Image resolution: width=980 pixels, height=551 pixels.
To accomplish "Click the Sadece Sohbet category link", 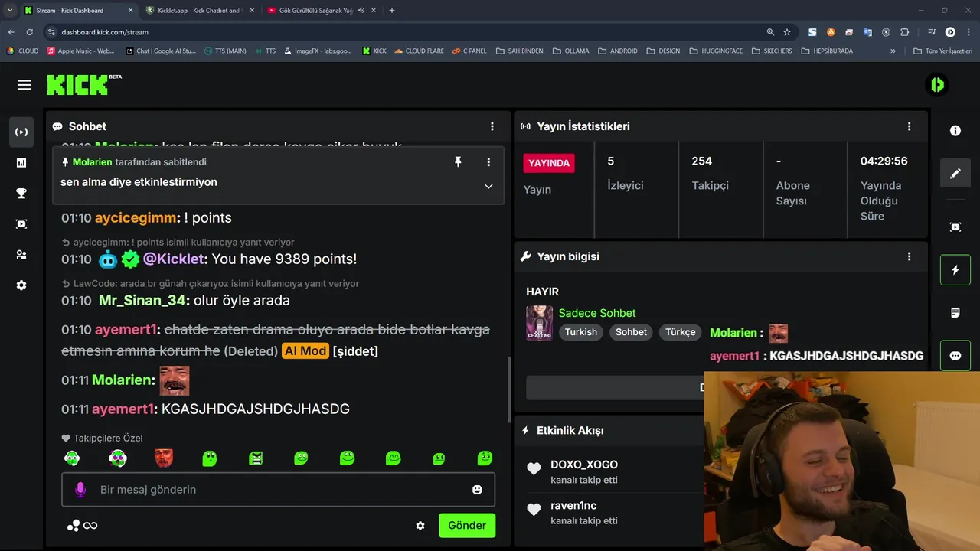I will point(597,313).
